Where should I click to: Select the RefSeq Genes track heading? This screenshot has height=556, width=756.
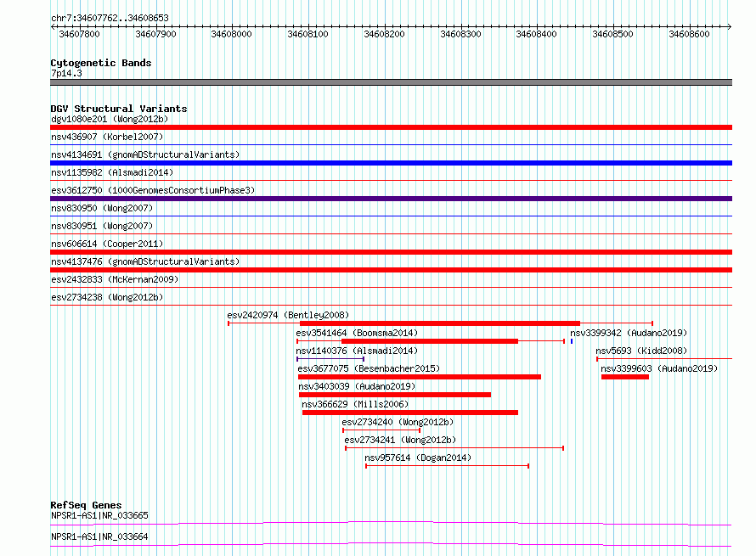tap(86, 505)
